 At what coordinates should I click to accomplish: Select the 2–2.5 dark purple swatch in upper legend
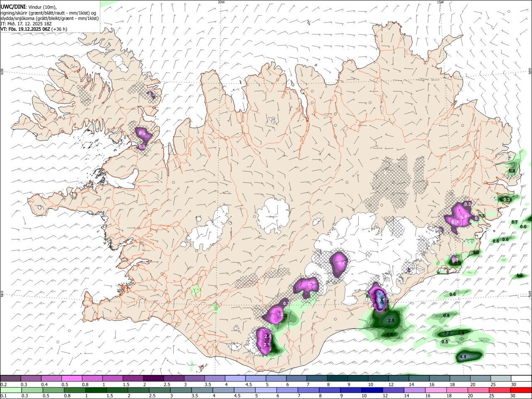153,379
